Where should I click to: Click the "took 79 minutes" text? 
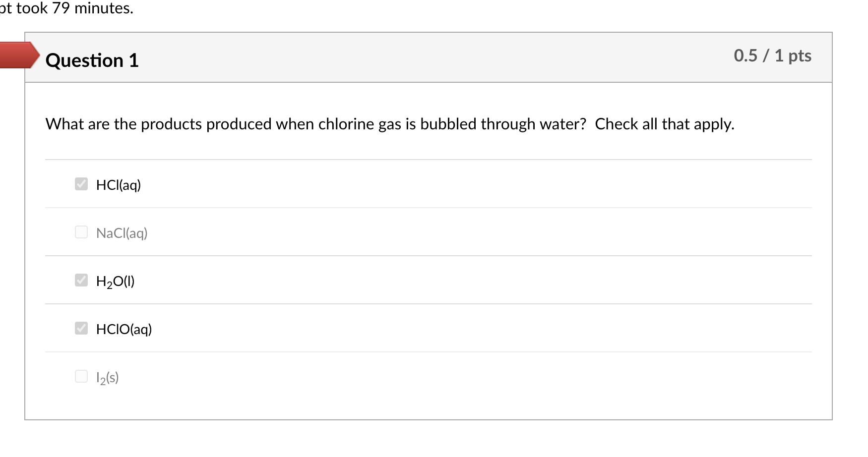coord(74,8)
